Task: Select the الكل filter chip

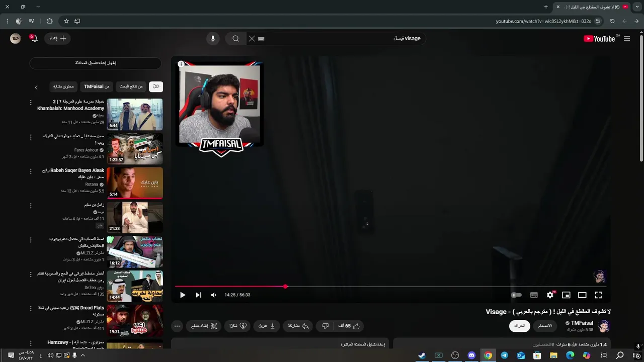Action: pos(156,86)
